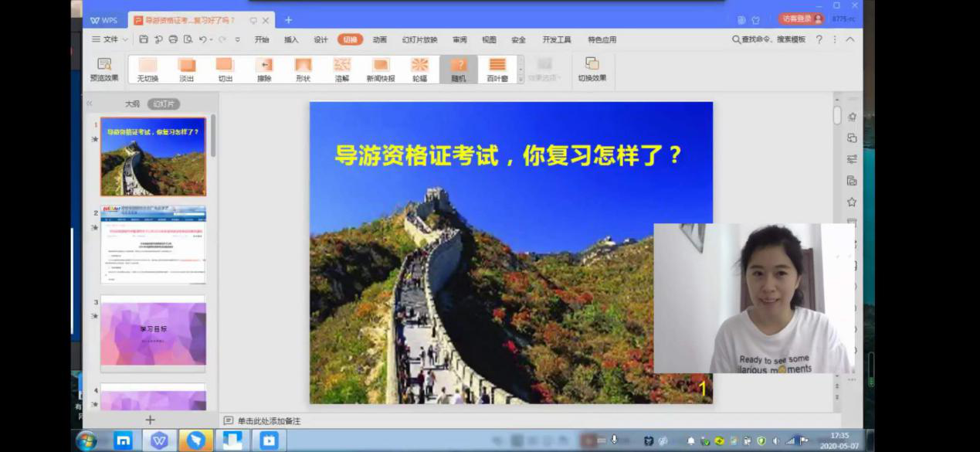Apply the Blinds (百叶窗) transition

click(x=497, y=68)
